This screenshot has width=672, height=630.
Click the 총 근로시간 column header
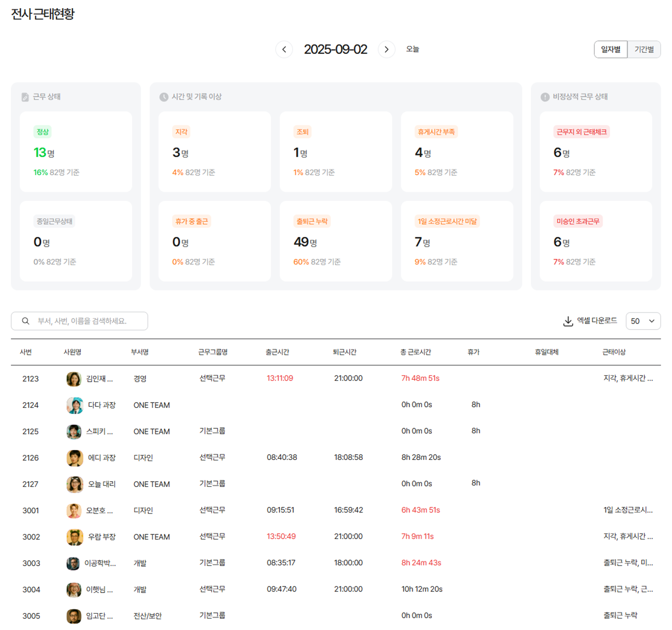coord(415,352)
